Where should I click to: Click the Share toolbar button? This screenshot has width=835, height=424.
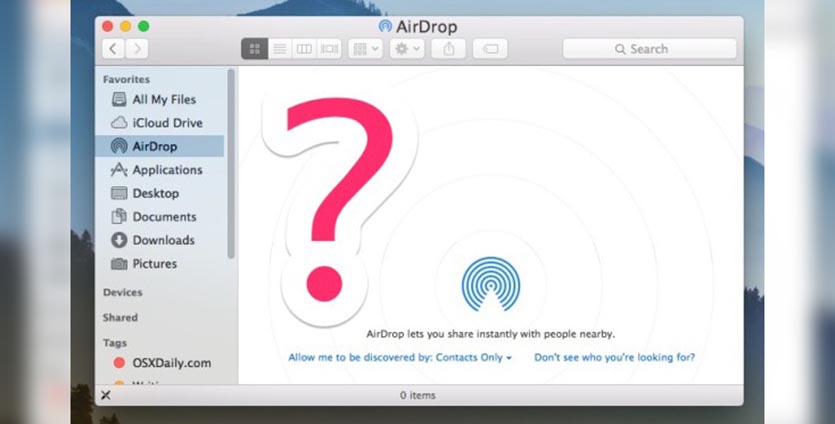click(448, 49)
